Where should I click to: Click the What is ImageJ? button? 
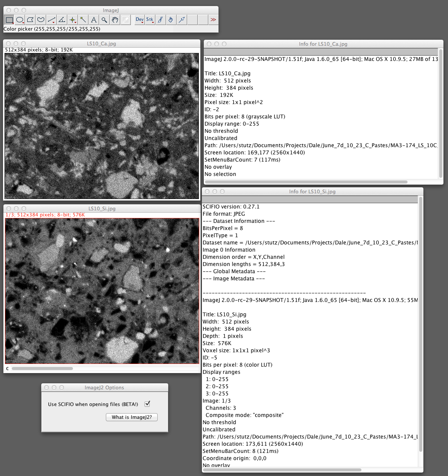pos(132,417)
